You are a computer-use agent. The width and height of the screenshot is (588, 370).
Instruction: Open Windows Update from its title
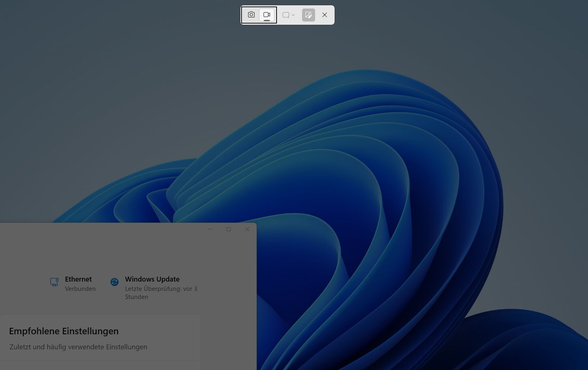coord(152,279)
